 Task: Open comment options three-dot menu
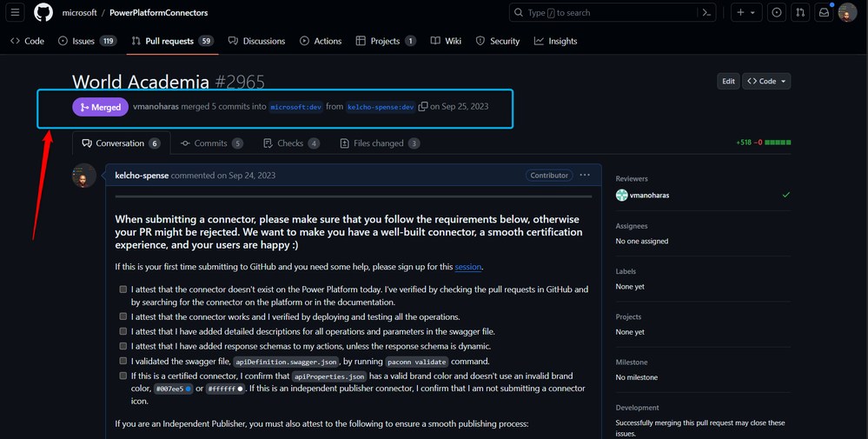click(585, 175)
